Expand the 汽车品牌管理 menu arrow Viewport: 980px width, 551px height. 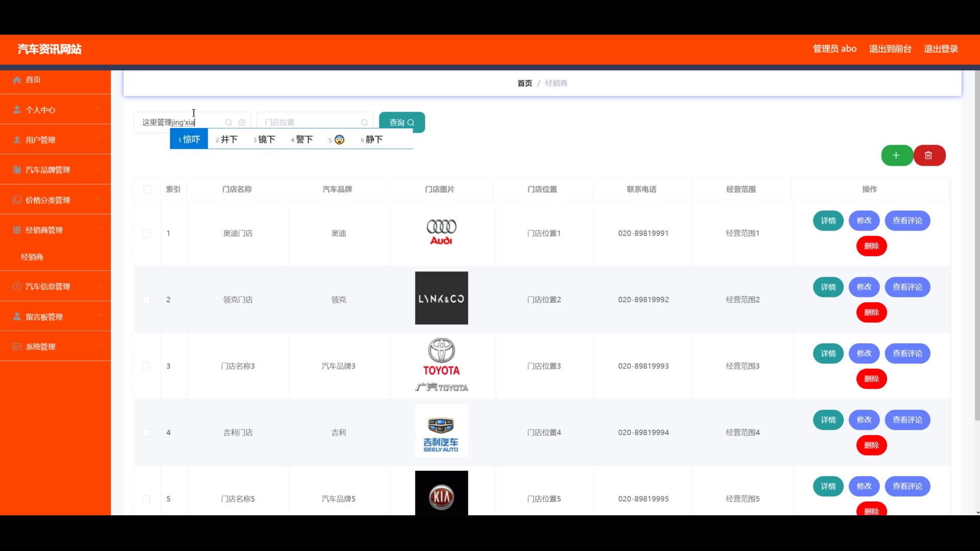point(99,169)
